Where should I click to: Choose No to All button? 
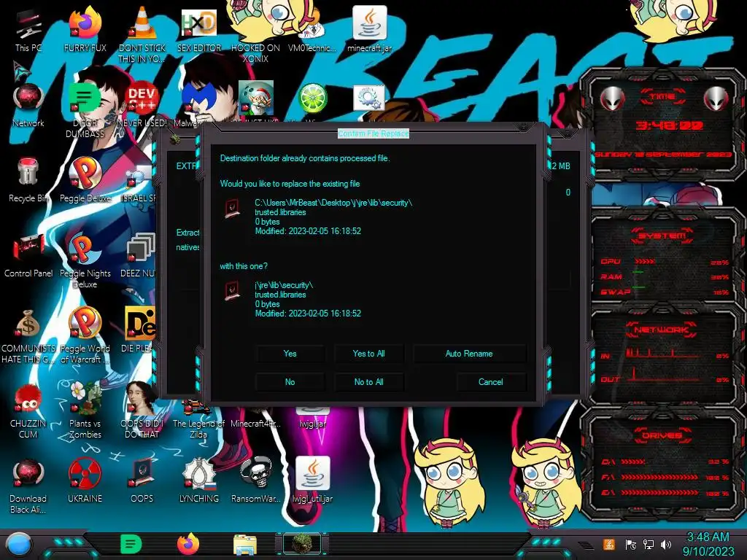368,382
